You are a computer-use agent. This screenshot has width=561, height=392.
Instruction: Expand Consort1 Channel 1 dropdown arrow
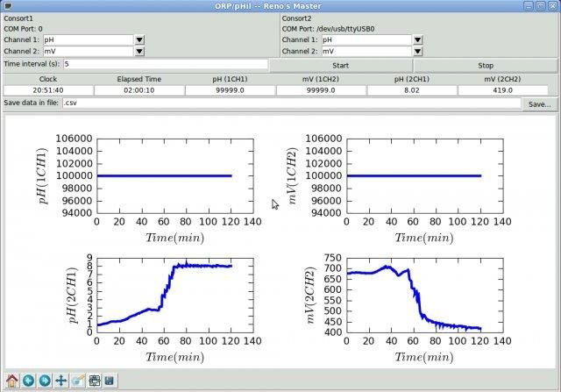point(139,39)
